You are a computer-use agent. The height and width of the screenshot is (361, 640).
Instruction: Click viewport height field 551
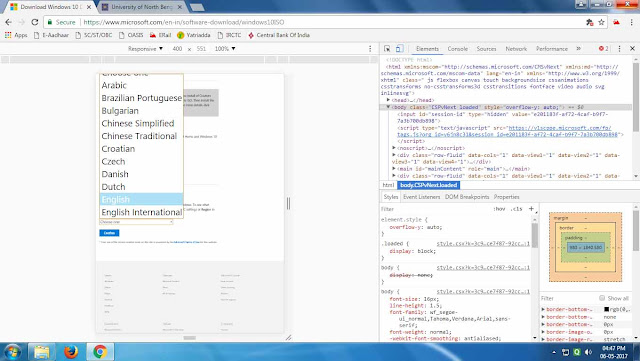point(201,49)
